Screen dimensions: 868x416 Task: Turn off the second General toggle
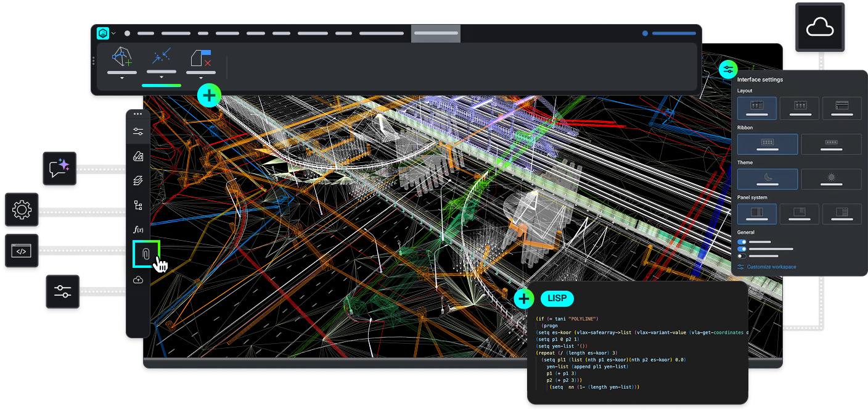tap(742, 249)
